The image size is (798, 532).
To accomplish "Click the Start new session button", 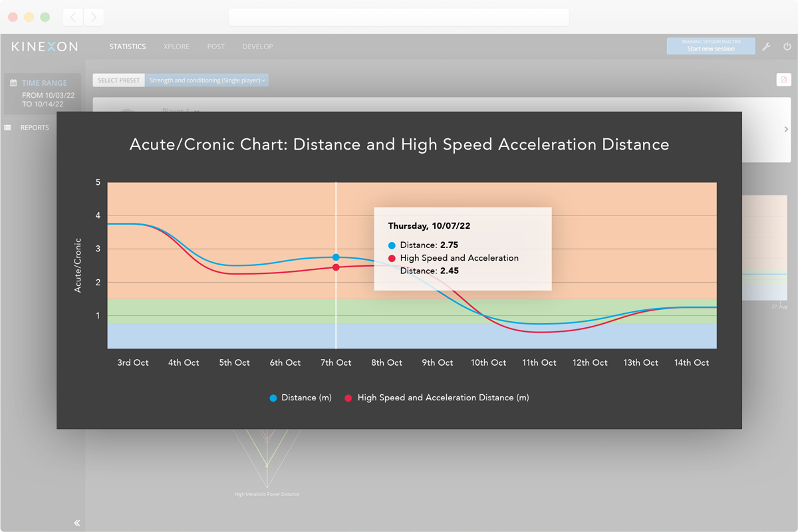I will (x=711, y=46).
